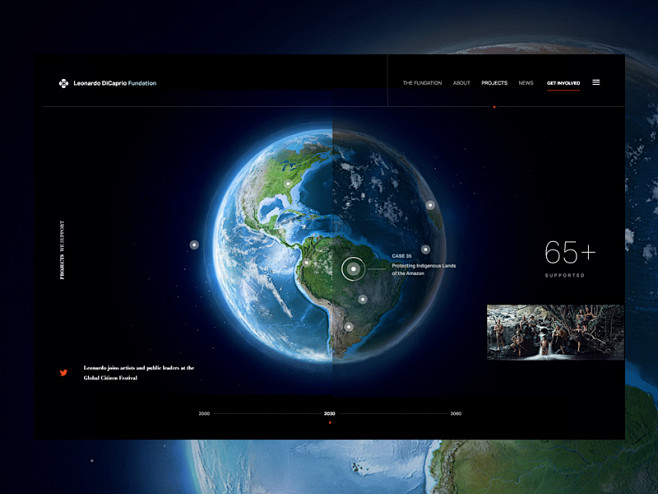Select year 2000 on the timeline

204,414
